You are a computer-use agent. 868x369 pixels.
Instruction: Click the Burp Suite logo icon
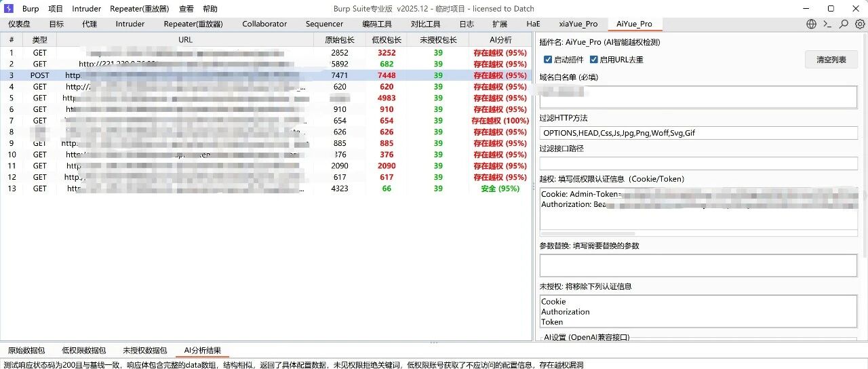pyautogui.click(x=9, y=9)
